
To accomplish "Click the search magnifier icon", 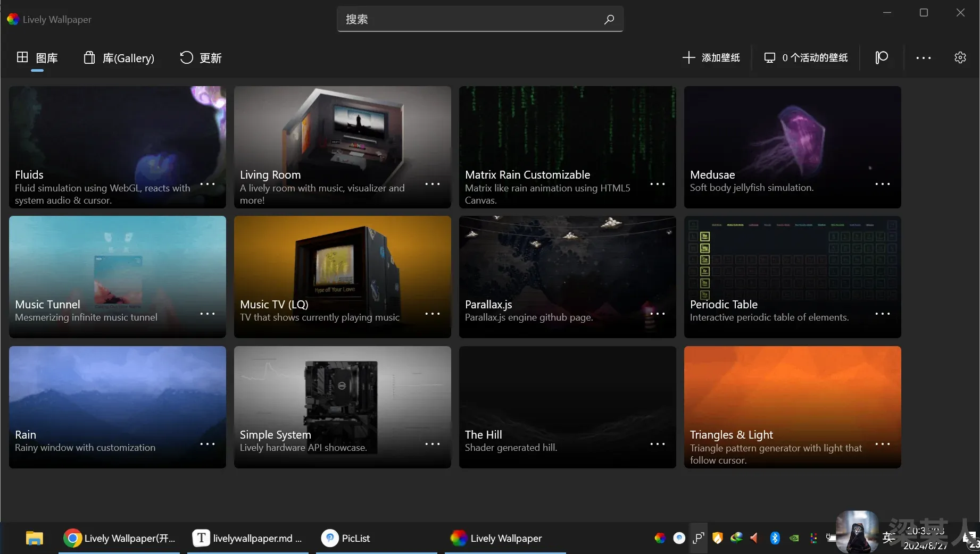I will (609, 20).
